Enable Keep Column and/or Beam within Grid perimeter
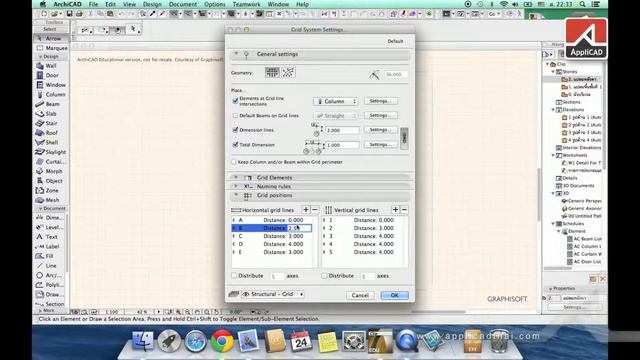 tap(234, 162)
